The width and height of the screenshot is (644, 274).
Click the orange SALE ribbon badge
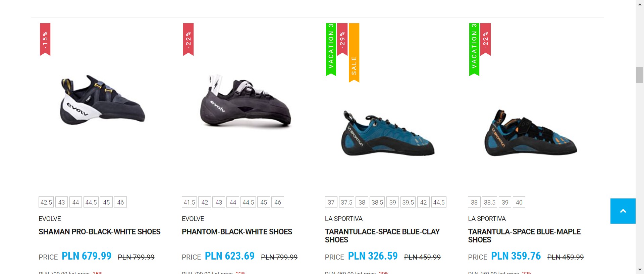point(354,53)
